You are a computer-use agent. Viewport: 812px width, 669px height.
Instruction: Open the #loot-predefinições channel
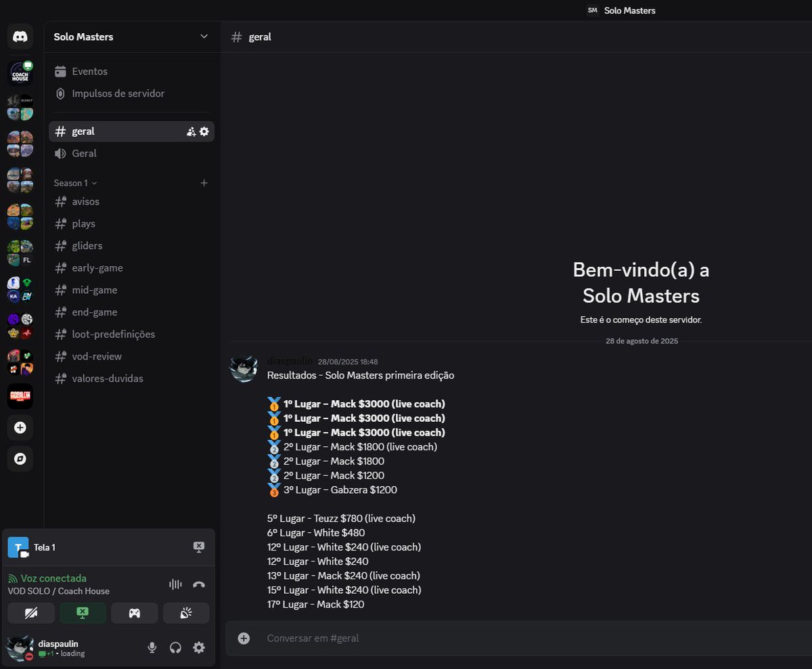click(x=131, y=334)
